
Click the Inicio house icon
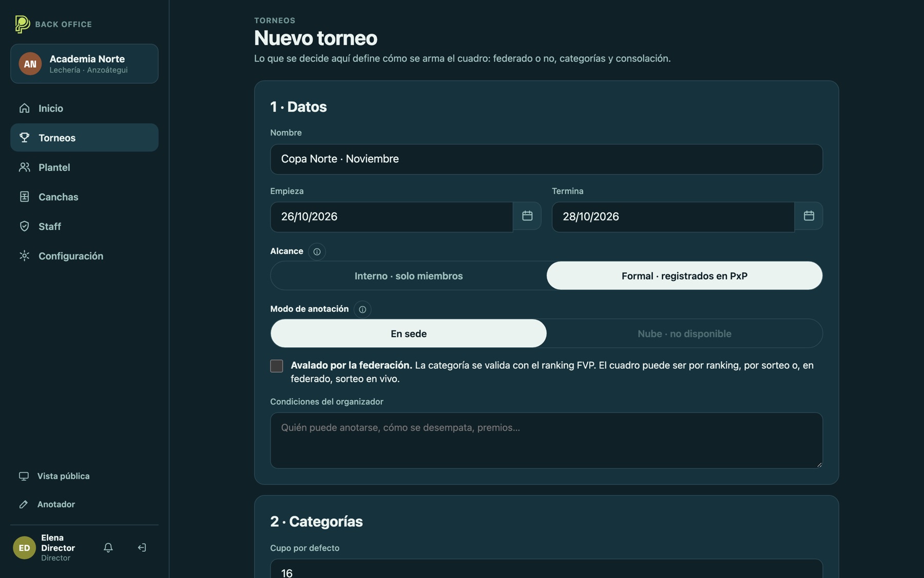(x=24, y=108)
